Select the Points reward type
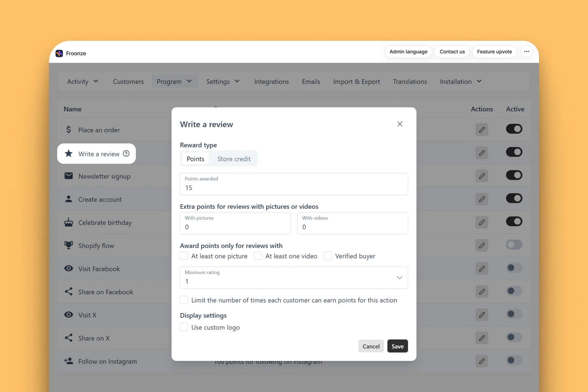This screenshot has width=588, height=392. pyautogui.click(x=195, y=159)
